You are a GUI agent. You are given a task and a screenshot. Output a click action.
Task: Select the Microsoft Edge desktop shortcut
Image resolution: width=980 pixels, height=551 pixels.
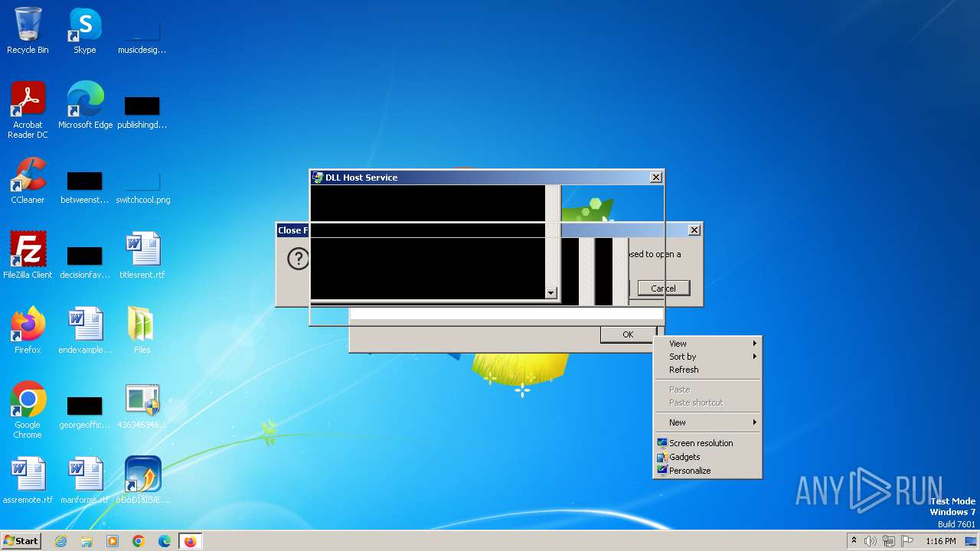pyautogui.click(x=85, y=106)
